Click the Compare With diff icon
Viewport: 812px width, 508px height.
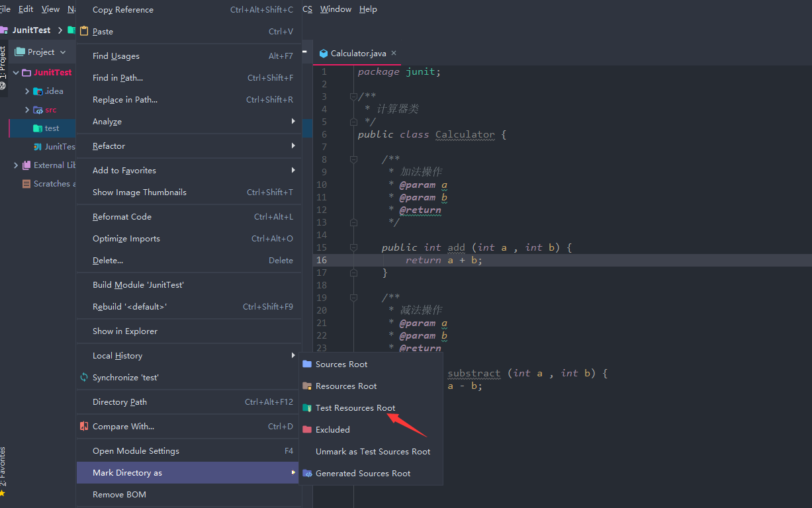tap(84, 426)
